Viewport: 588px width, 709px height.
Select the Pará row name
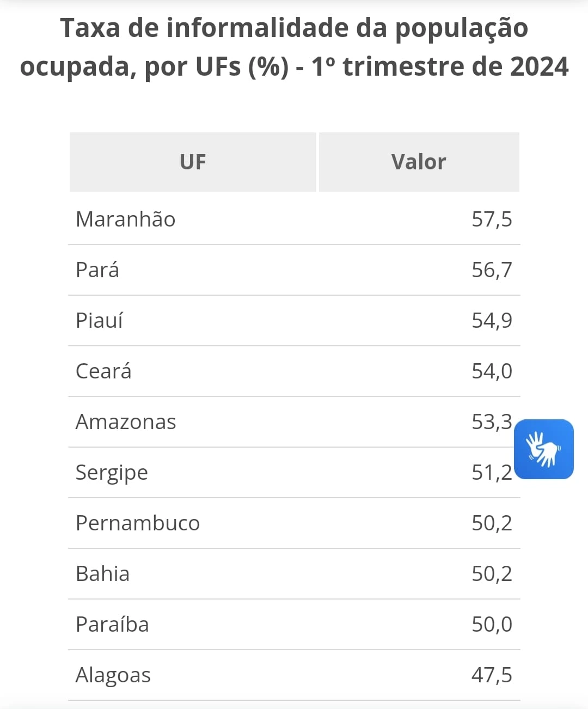point(97,270)
